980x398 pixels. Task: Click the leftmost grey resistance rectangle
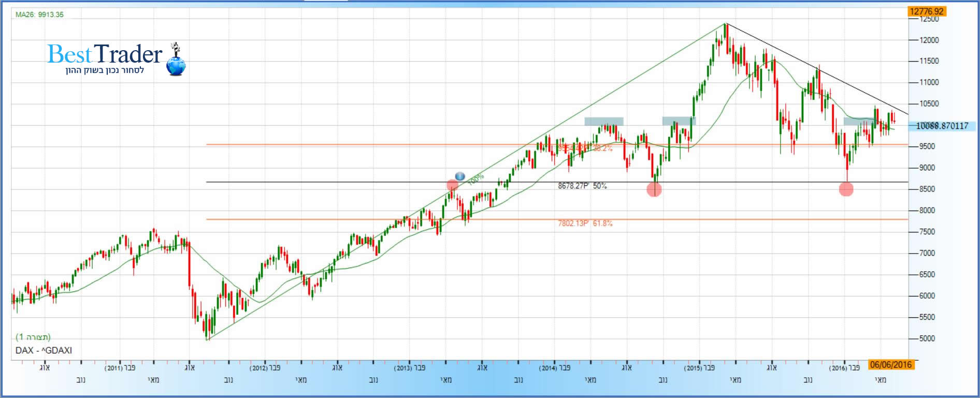coord(603,122)
